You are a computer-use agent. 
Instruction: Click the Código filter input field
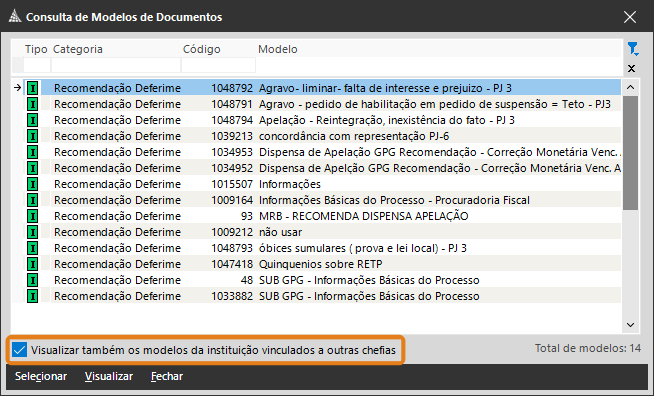tap(219, 65)
